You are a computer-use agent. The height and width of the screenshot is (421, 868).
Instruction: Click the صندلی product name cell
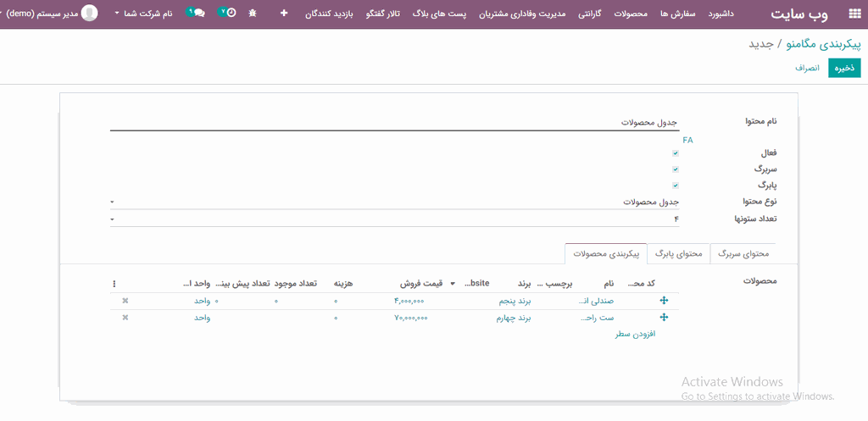[596, 301]
